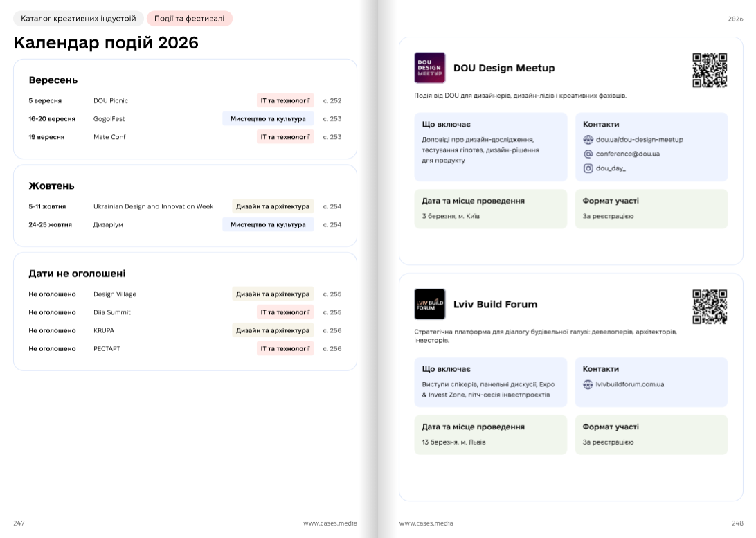The image size is (756, 538).
Task: Click the 'Вересень' section heading
Action: coord(53,80)
